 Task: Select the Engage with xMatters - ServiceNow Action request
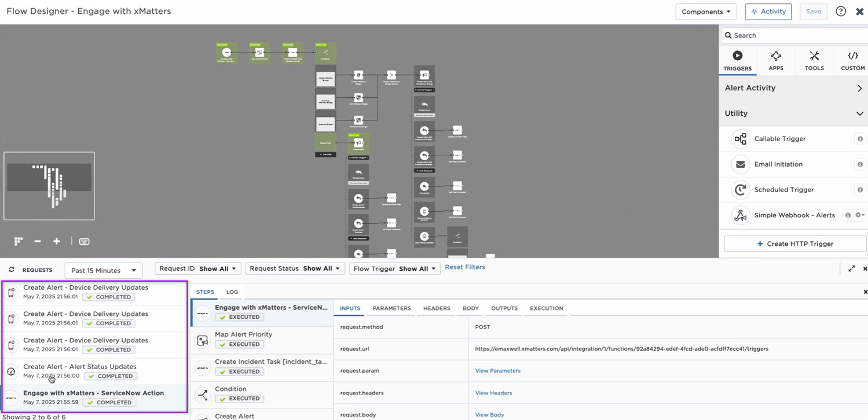94,398
